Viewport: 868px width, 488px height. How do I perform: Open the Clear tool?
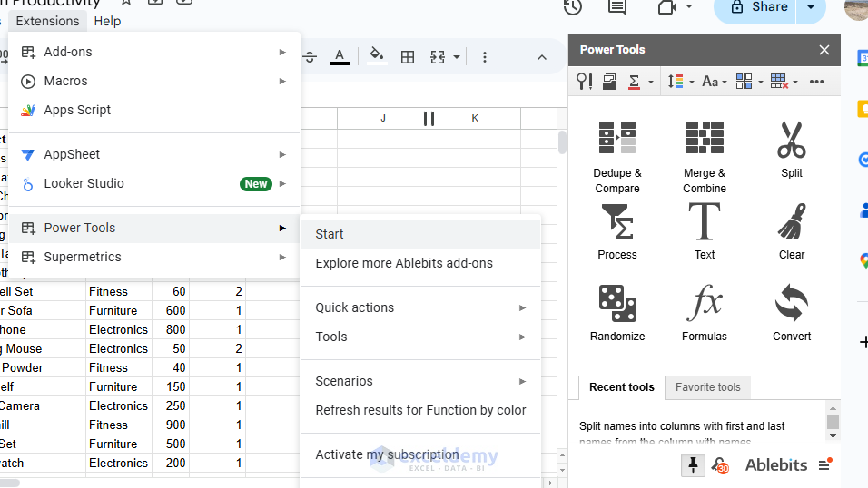point(792,232)
